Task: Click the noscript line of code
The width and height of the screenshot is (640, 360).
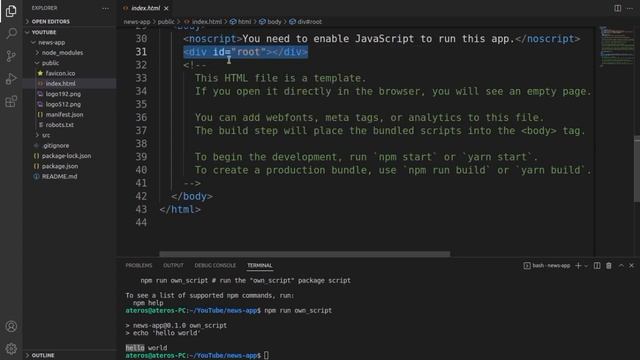Action: [x=382, y=39]
